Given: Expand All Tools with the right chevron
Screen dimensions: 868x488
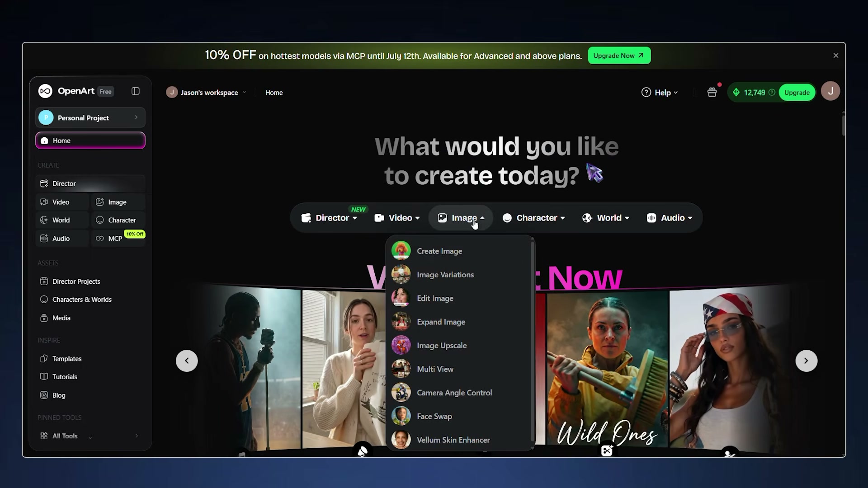Looking at the screenshot, I should 137,436.
